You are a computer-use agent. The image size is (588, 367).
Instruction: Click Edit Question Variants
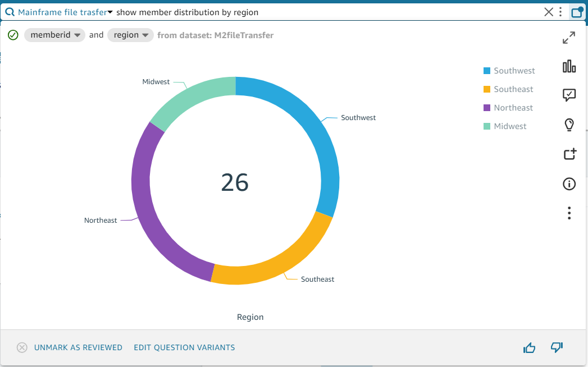point(184,347)
